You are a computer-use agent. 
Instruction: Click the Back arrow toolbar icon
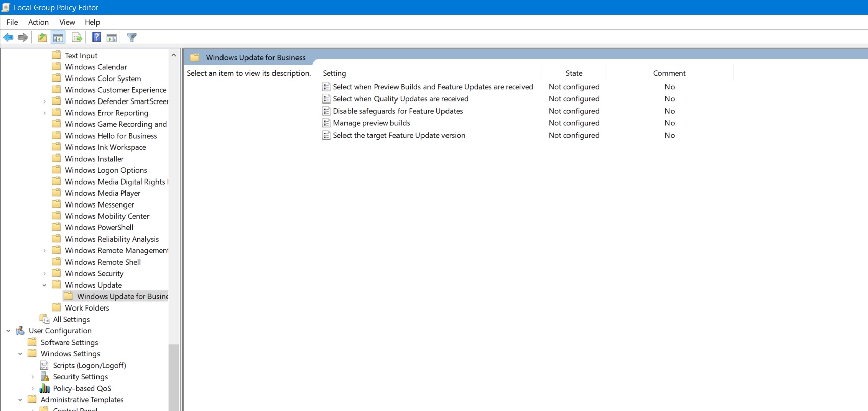[x=8, y=37]
